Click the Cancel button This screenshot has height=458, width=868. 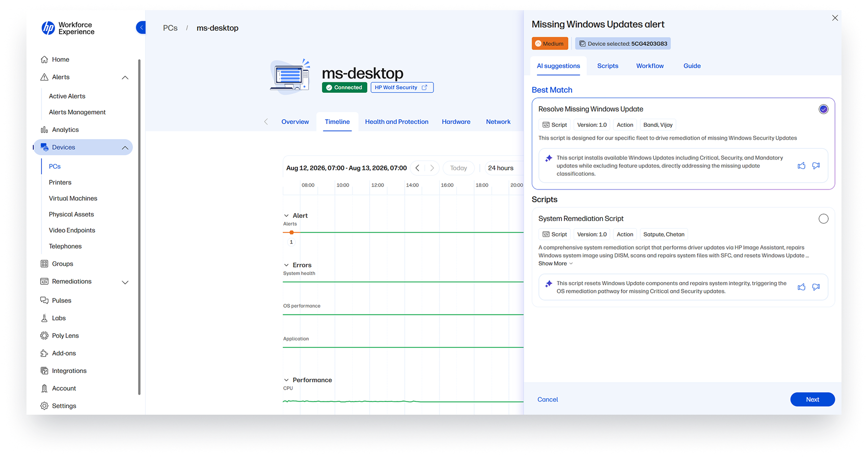[548, 399]
